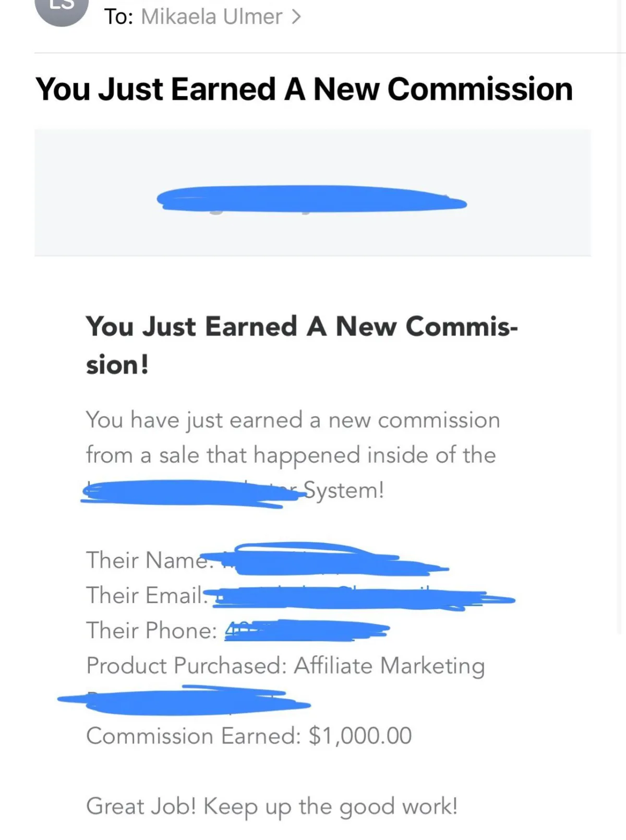Tap the 'Their Name' line

267,560
